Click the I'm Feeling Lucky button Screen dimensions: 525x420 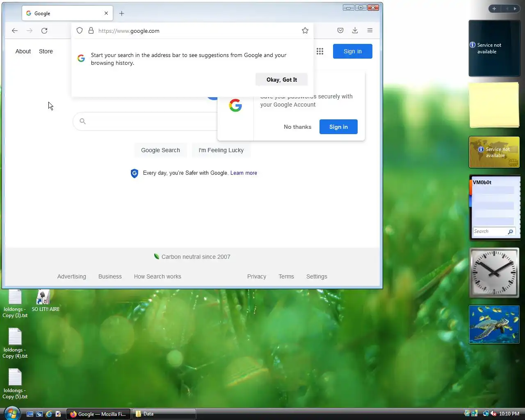[x=221, y=150]
